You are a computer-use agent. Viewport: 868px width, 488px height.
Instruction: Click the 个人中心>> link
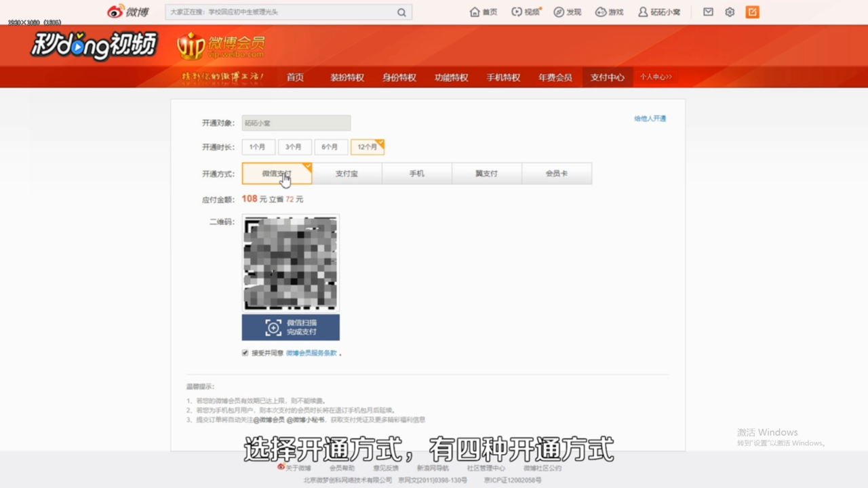click(656, 77)
